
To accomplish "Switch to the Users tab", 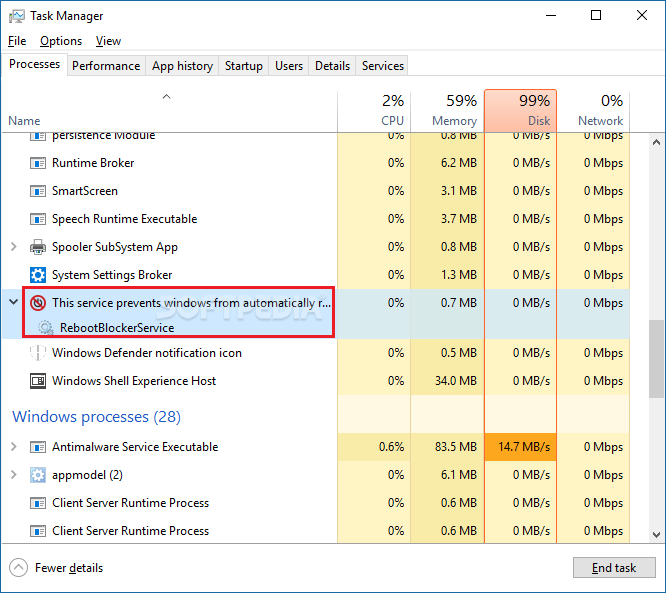I will coord(289,66).
